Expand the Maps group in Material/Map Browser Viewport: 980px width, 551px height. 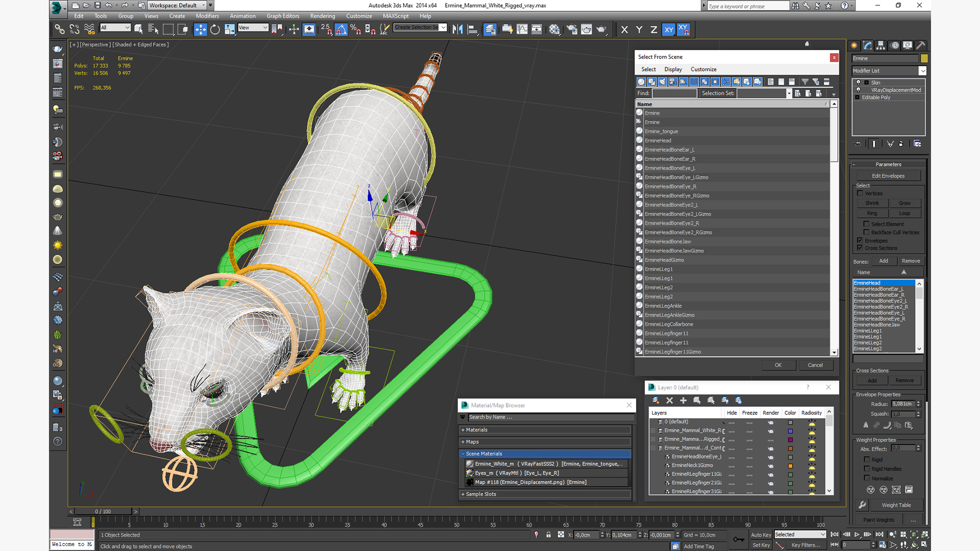(x=546, y=442)
